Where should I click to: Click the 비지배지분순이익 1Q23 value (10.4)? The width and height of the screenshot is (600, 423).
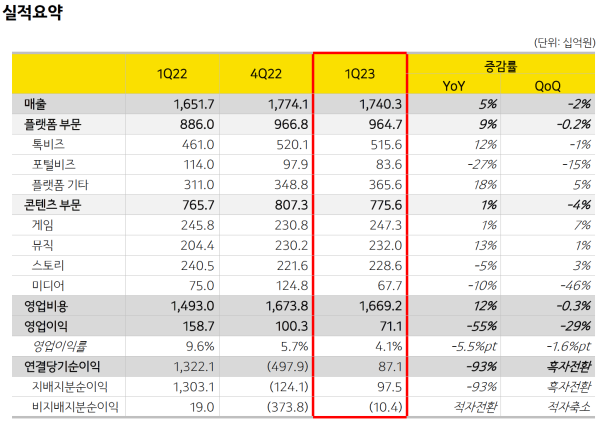[386, 407]
